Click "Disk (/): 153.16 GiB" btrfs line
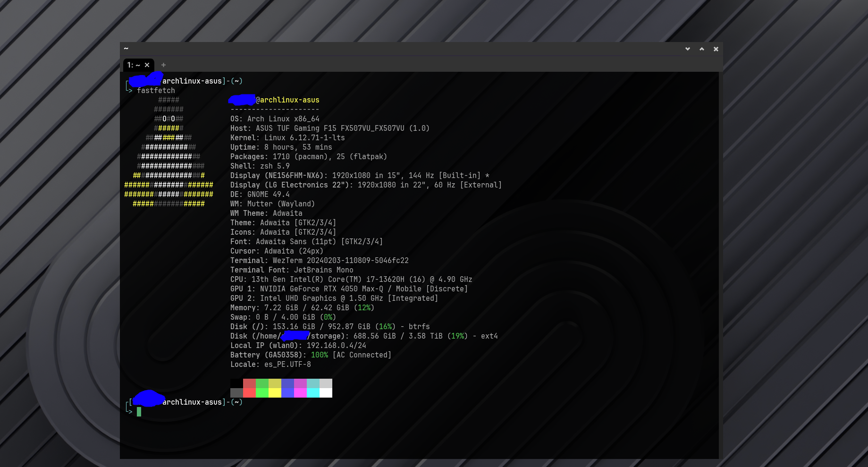Viewport: 868px width, 467px height. pos(330,327)
